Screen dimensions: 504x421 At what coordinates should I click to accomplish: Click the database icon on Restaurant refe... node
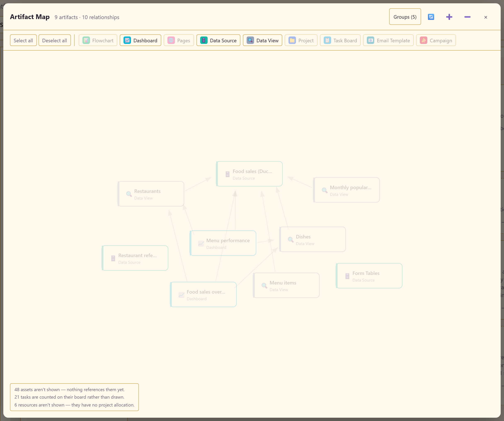[113, 258]
